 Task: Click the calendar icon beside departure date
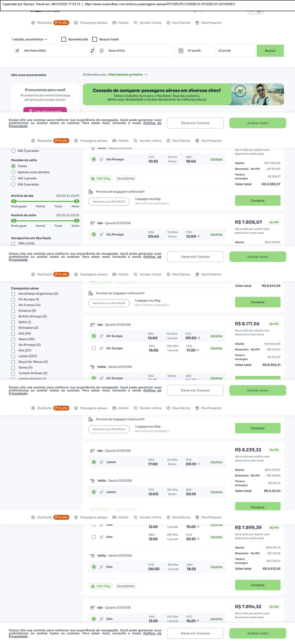[181, 51]
